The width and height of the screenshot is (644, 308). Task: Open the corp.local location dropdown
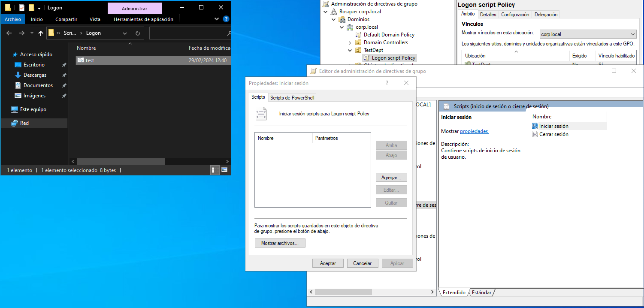tap(633, 34)
